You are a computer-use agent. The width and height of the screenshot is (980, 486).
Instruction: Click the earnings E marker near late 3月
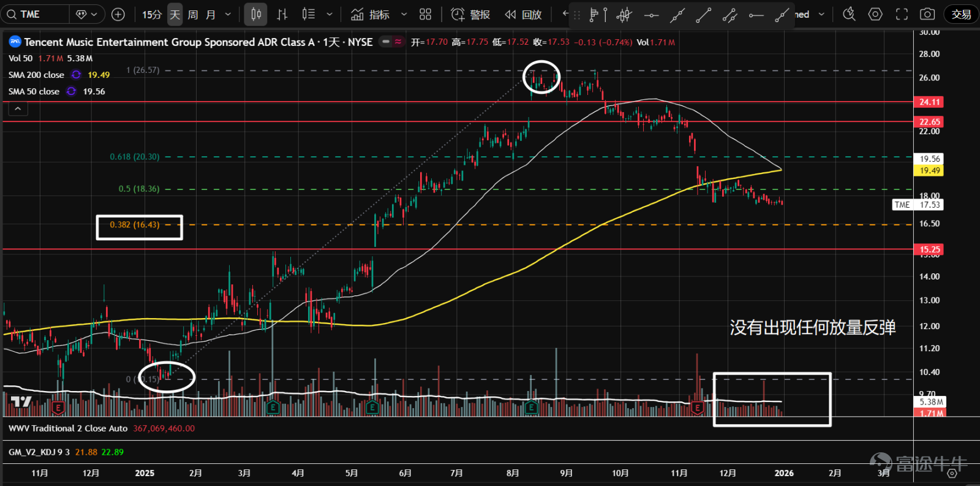pyautogui.click(x=273, y=408)
